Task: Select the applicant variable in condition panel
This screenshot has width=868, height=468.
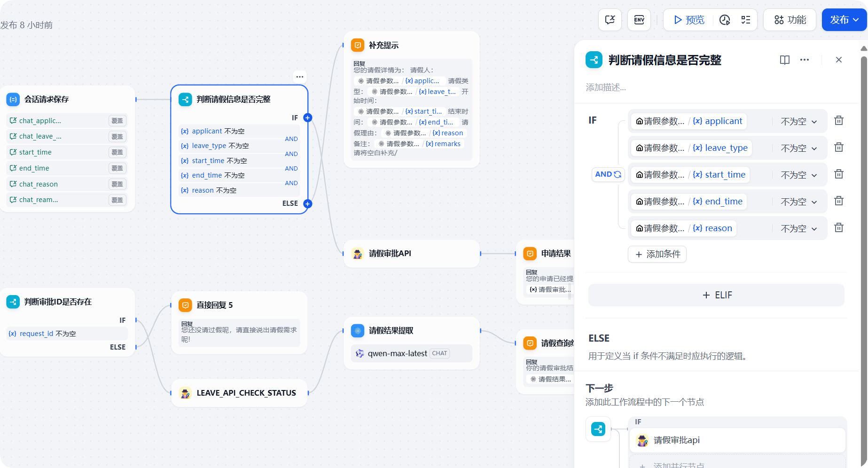Action: click(x=689, y=121)
